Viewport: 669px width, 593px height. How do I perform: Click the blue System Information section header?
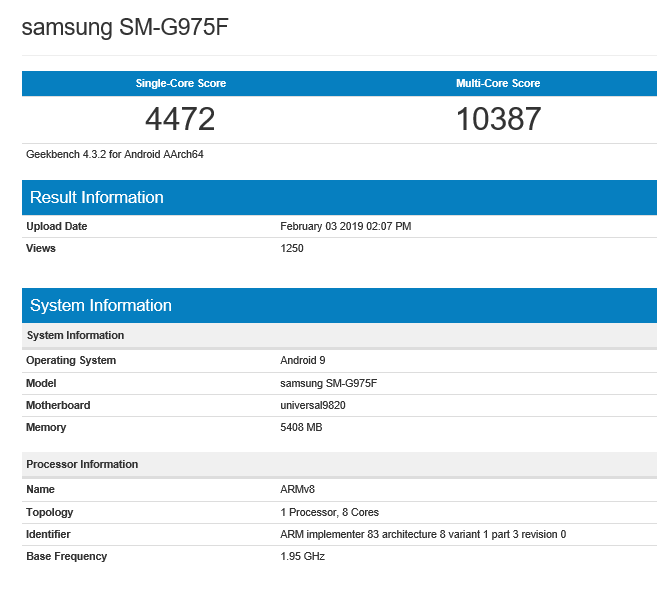pos(339,305)
